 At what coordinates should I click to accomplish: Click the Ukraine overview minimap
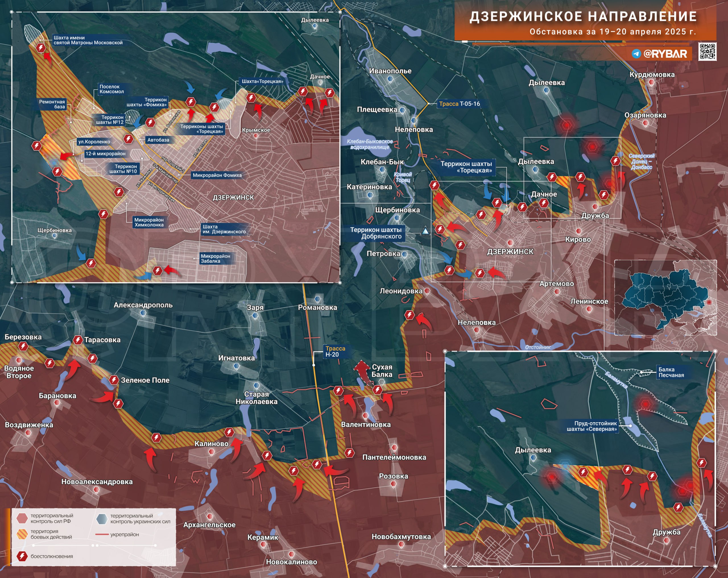(665, 297)
